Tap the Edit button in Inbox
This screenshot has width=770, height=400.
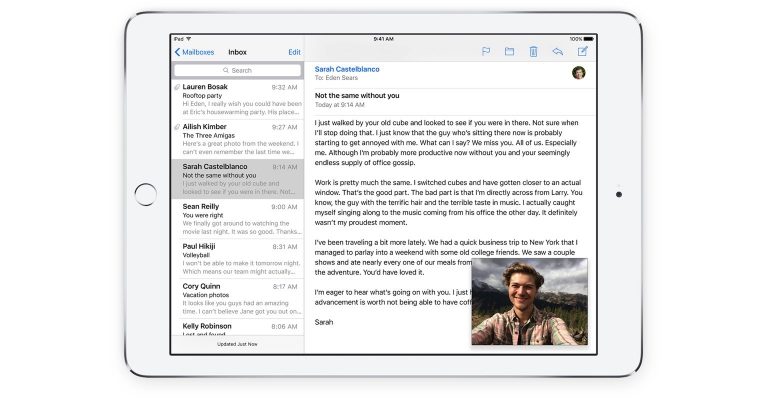[x=294, y=52]
